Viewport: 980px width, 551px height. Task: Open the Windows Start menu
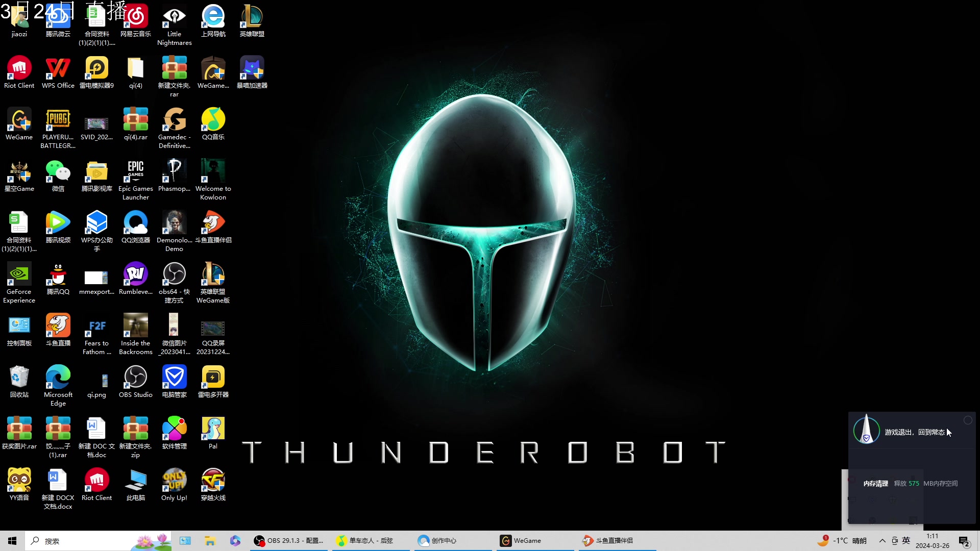(12, 541)
